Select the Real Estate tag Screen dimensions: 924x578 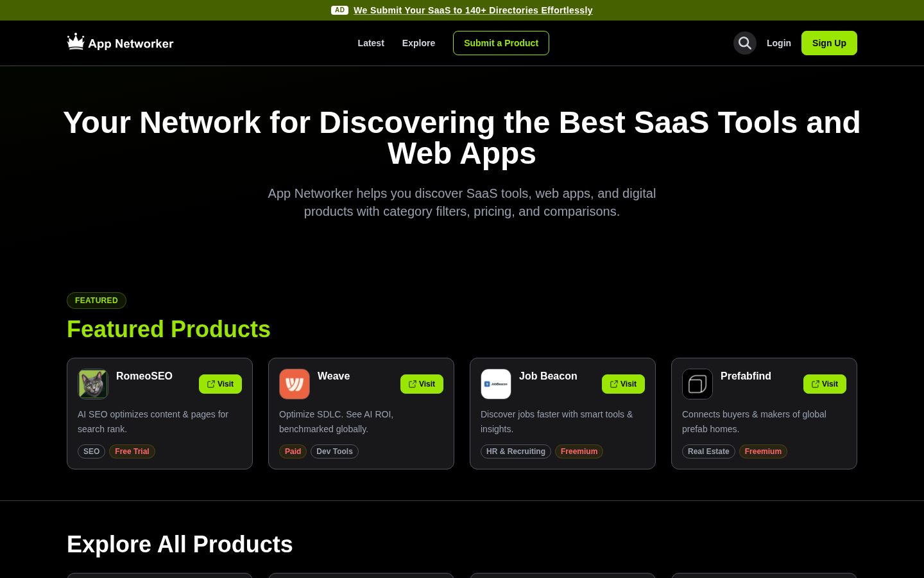click(x=708, y=451)
